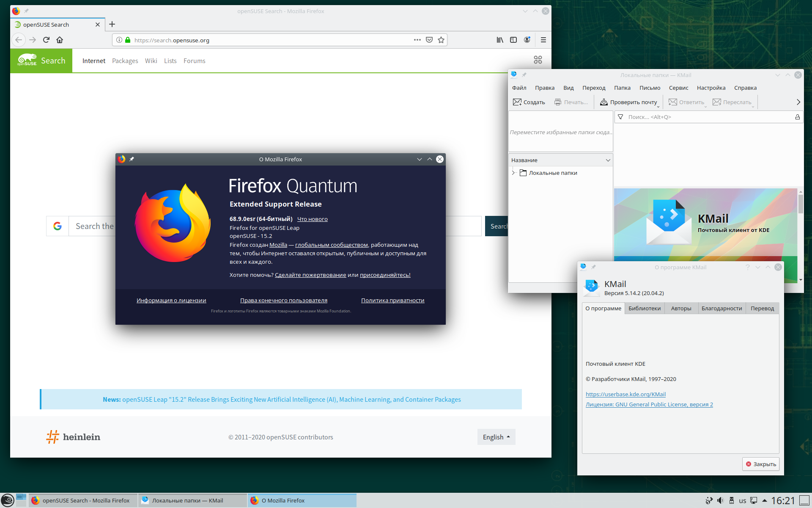This screenshot has width=812, height=508.
Task: Click the openSUSE Leap 15.2 news link
Action: coord(291,399)
